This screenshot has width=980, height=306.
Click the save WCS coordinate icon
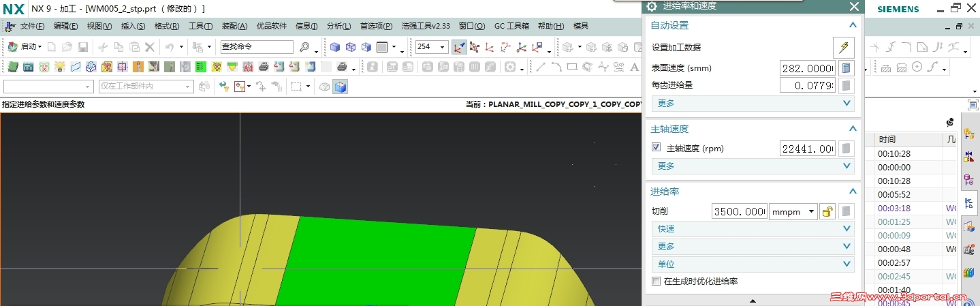click(x=537, y=47)
